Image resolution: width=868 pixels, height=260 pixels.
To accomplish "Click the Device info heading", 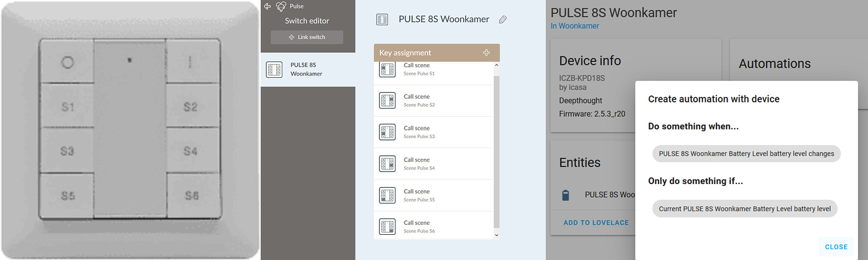I will (x=590, y=61).
